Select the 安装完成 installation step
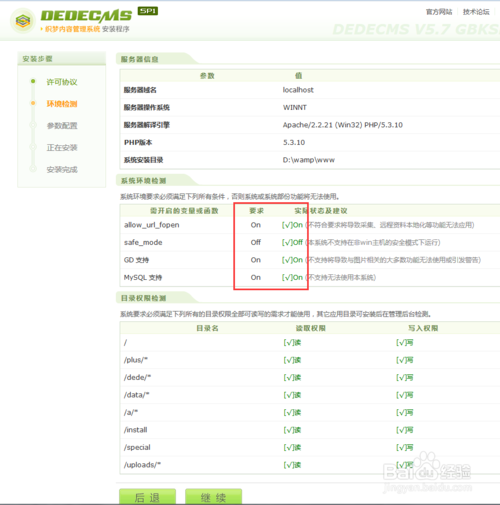This screenshot has height=505, width=500. click(62, 169)
